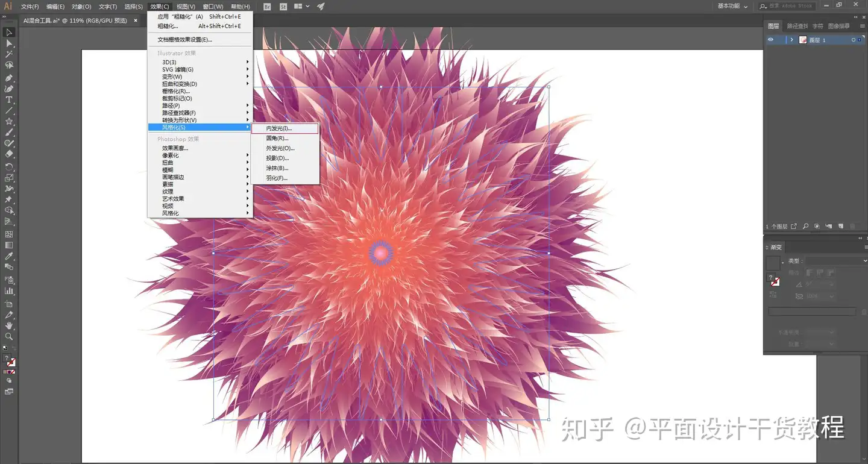Screen dimensions: 868x464
Task: Choose 羽化(F)... effect
Action: click(x=285, y=178)
